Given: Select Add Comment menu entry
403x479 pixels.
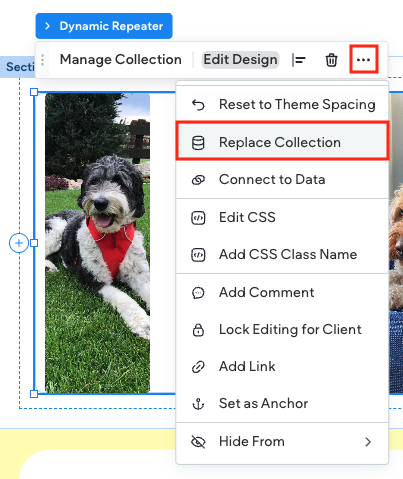Looking at the screenshot, I should [282, 293].
